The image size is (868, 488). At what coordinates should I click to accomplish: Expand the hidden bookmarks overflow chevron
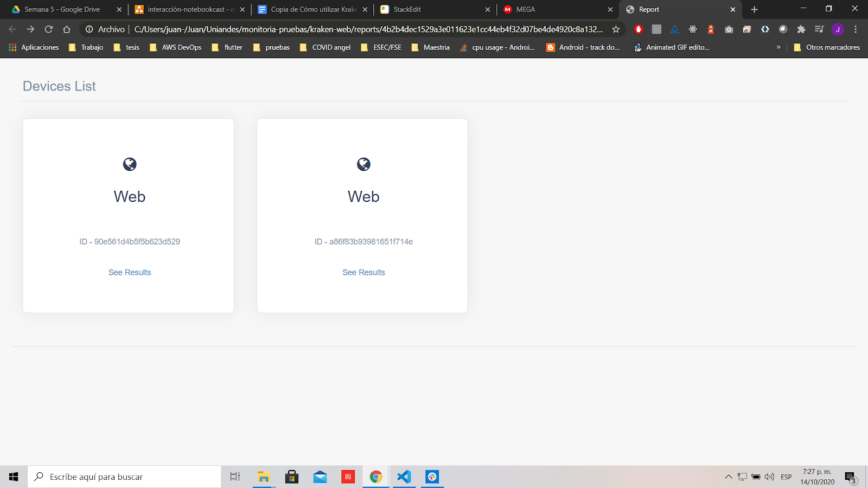pos(778,47)
